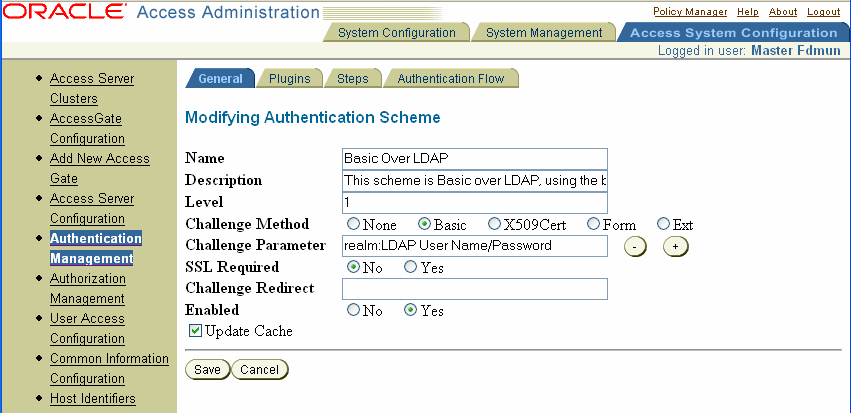Toggle the Update Cache checkbox
This screenshot has height=413, width=851.
point(195,331)
